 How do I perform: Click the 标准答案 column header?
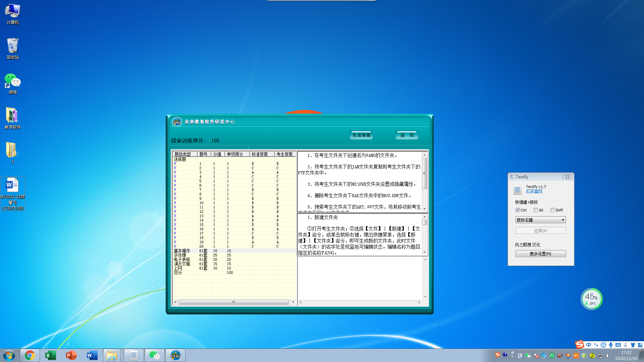coord(262,154)
